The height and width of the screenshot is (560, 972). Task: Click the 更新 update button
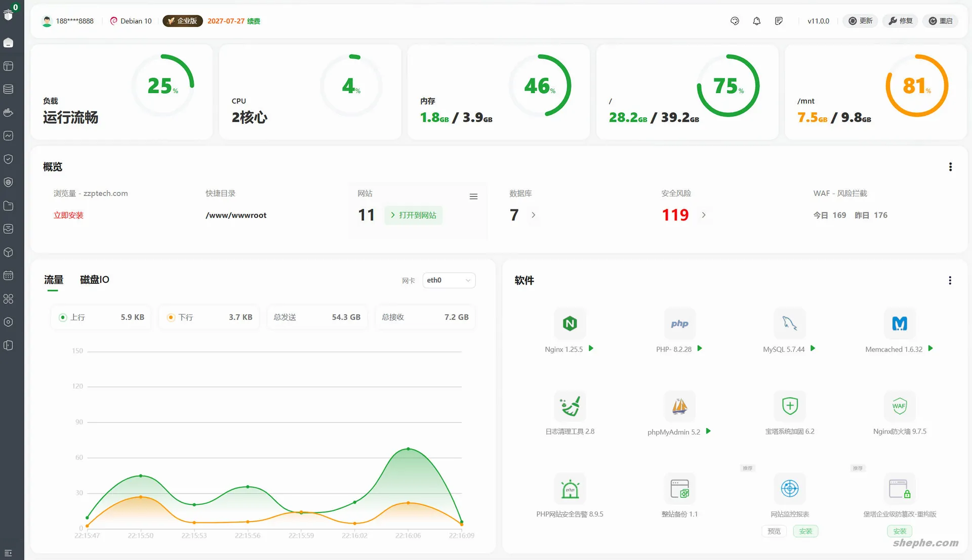click(860, 21)
